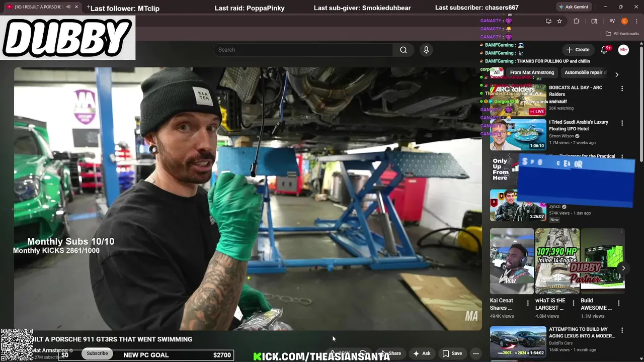
Task: Open Kai Cenat Shares short thumbnail
Action: 512,261
